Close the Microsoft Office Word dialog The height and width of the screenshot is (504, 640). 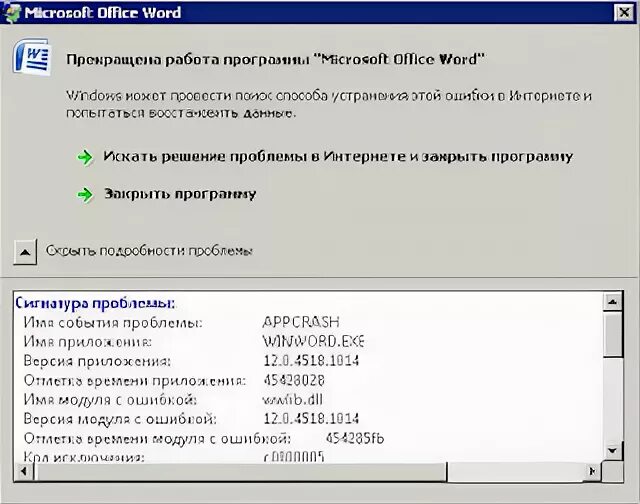(624, 13)
